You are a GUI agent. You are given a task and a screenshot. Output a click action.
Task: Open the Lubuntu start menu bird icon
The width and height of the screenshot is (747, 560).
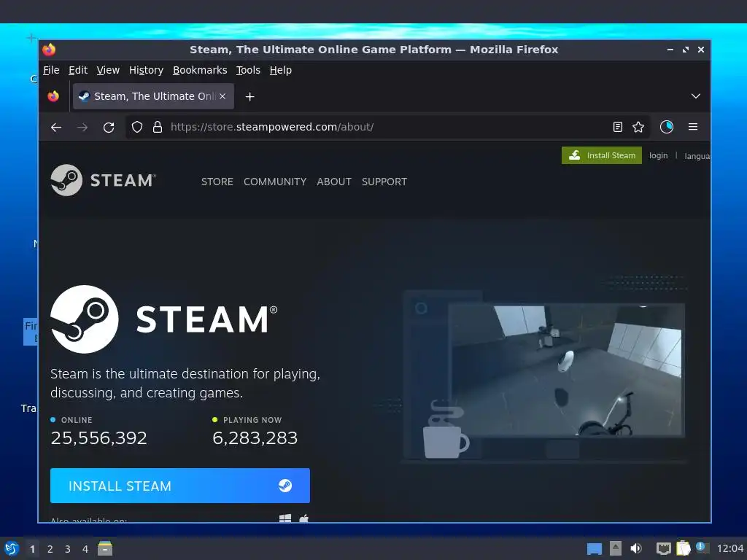12,548
